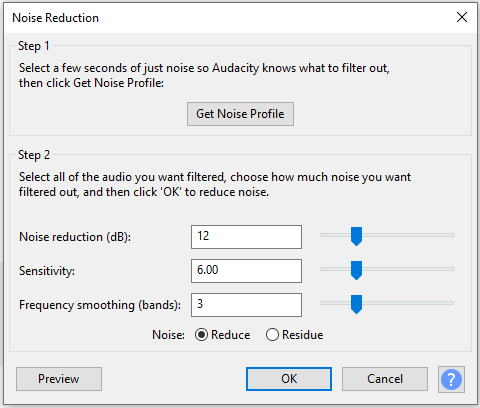
Task: Click the Sensitivity slider thumb
Action: point(356,271)
